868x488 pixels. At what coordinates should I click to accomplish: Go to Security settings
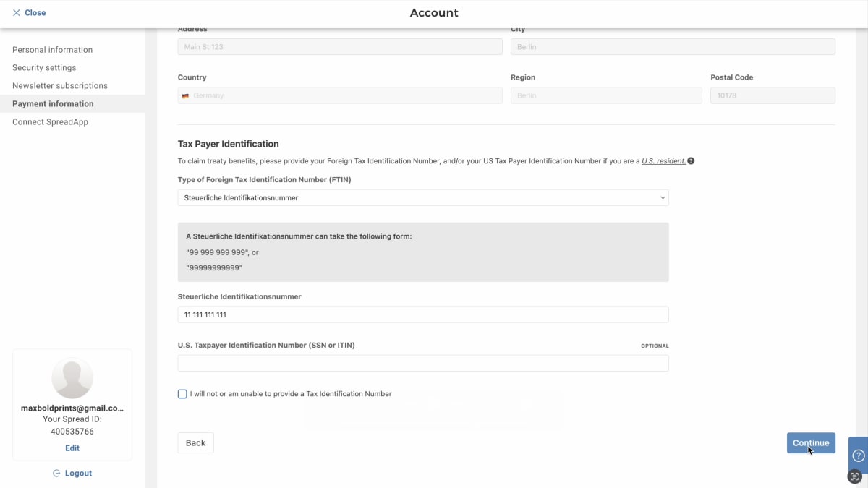point(44,68)
